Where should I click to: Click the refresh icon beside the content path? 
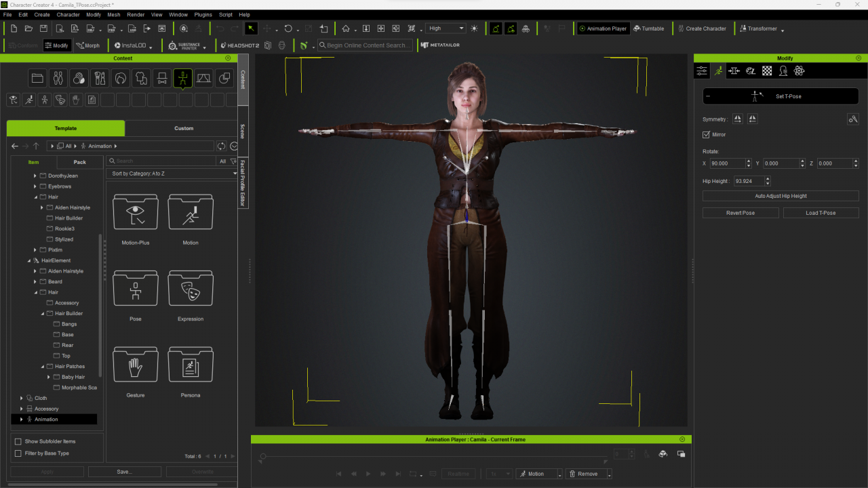(221, 146)
